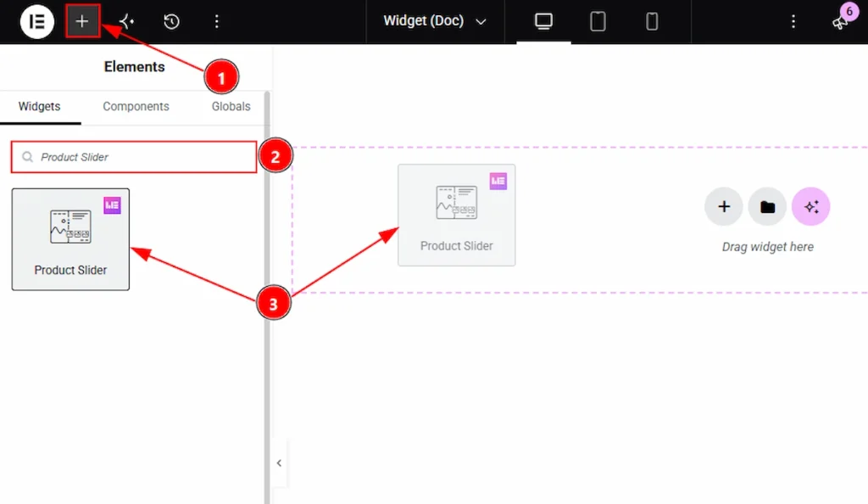Click the search magnifier icon

(x=27, y=157)
